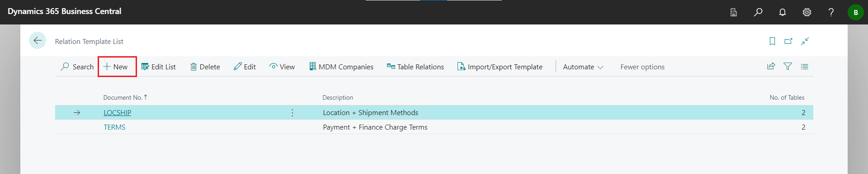
Task: Open page in new window icon
Action: coord(788,41)
